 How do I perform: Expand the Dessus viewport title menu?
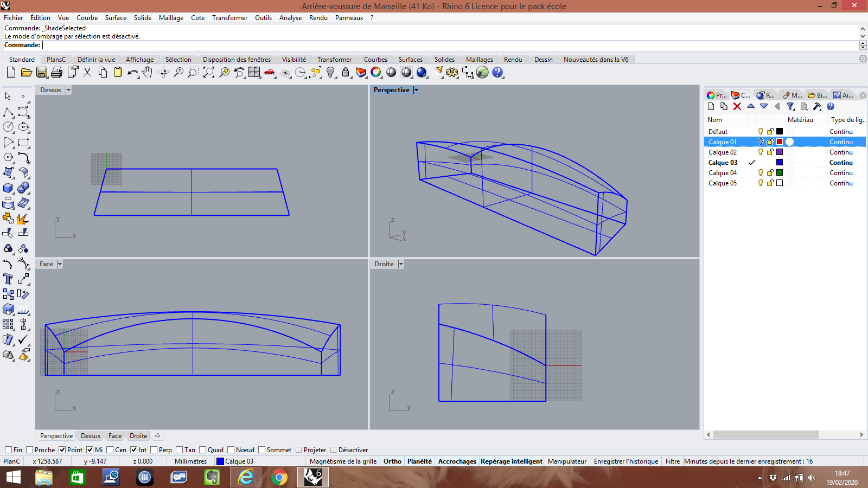pos(68,91)
